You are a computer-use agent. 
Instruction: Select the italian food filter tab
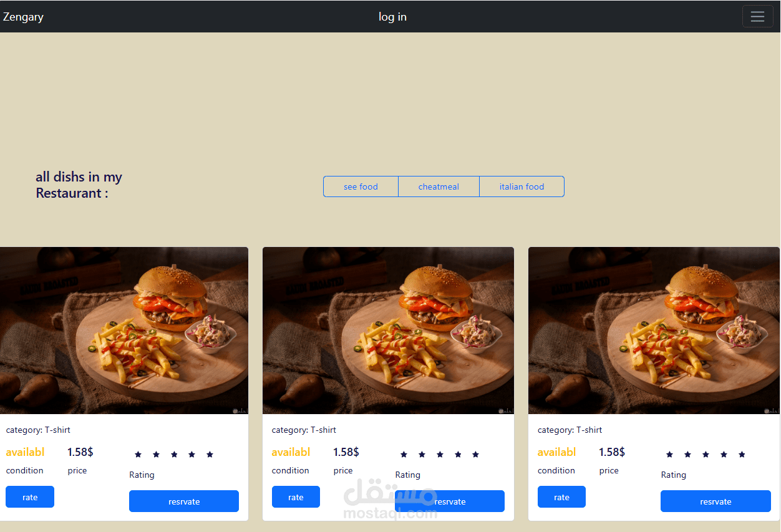(521, 186)
